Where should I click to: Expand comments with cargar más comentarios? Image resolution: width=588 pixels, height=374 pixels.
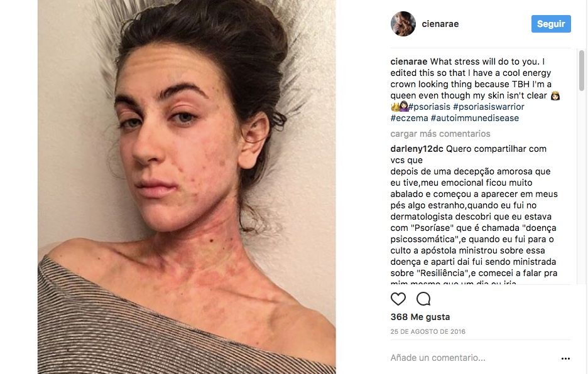(x=440, y=134)
